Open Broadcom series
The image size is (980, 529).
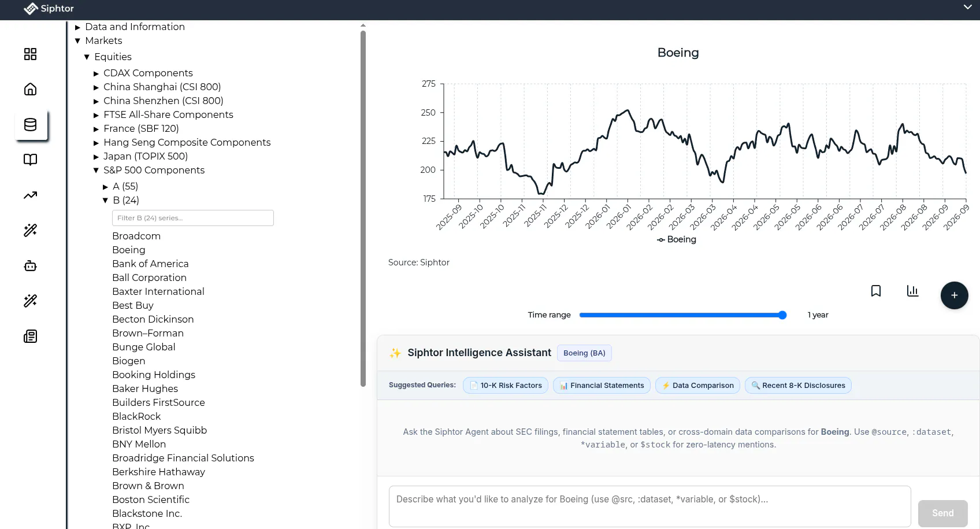(136, 236)
